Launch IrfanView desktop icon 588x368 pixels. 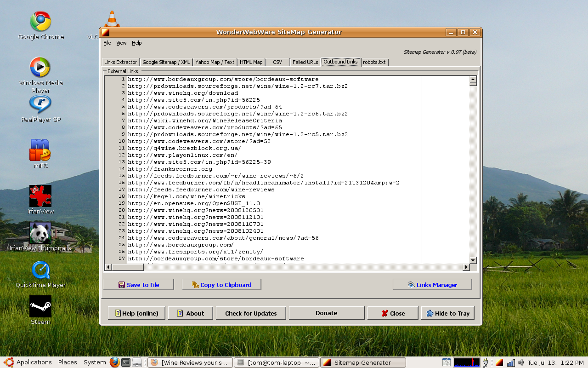click(40, 196)
